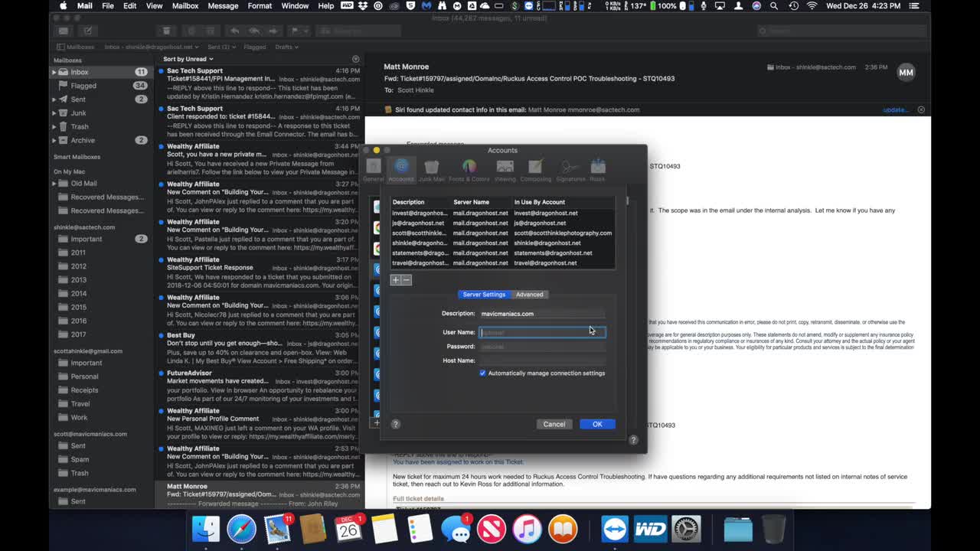Select the Spam folder under scott@mavicmaniacs.com
The image size is (980, 551).
tap(80, 459)
